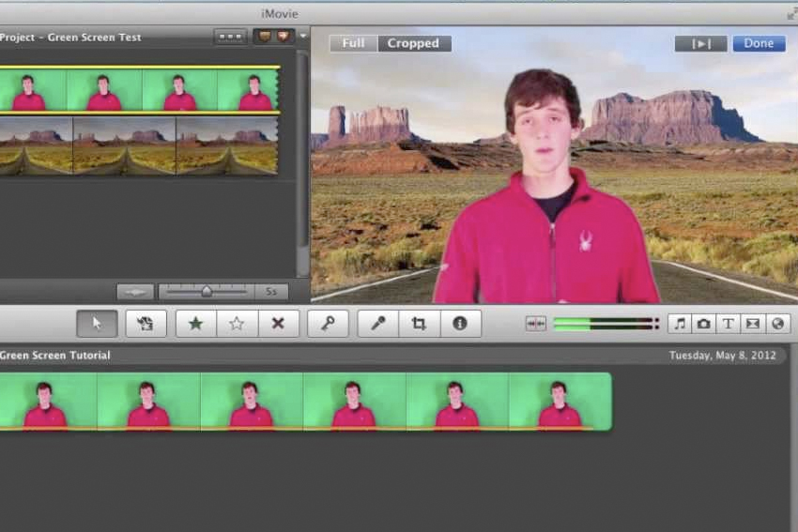The height and width of the screenshot is (532, 798).
Task: Click the viewer preview image
Action: click(554, 165)
